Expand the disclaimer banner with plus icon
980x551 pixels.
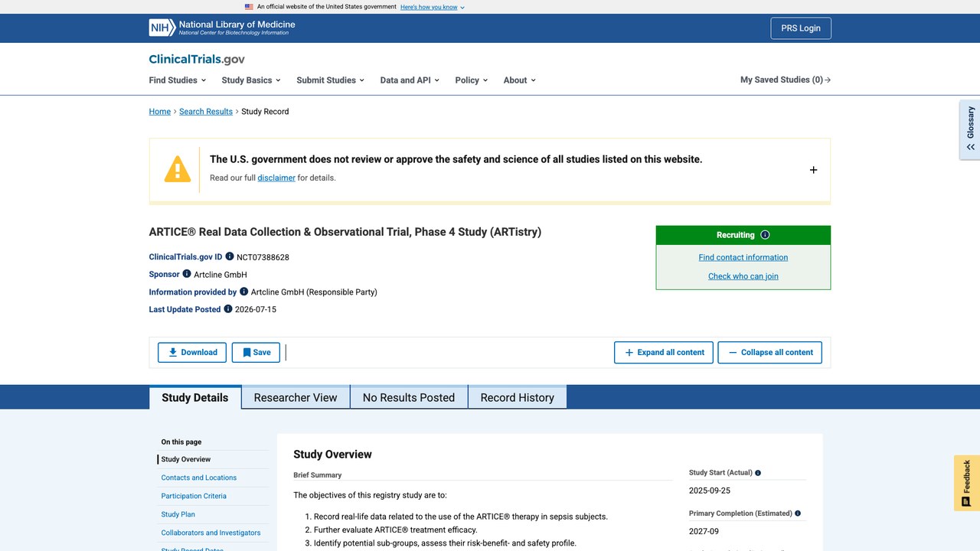click(x=813, y=170)
